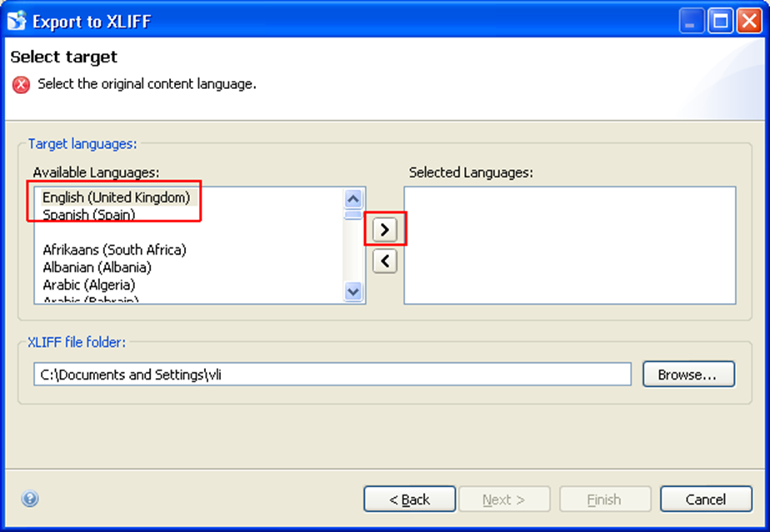Image resolution: width=770 pixels, height=532 pixels.
Task: Click the add language right-arrow button
Action: pos(384,228)
